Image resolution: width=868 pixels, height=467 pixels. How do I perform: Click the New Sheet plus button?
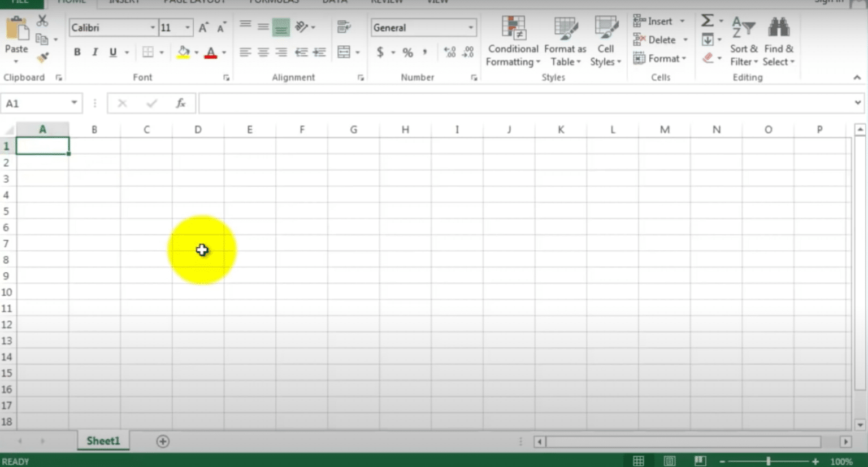163,441
